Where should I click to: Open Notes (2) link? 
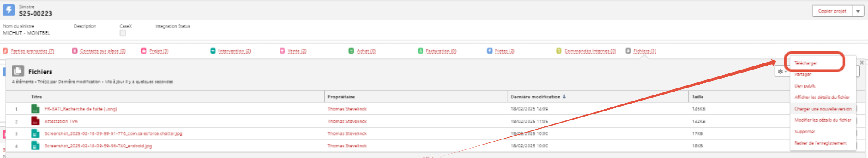(x=504, y=51)
